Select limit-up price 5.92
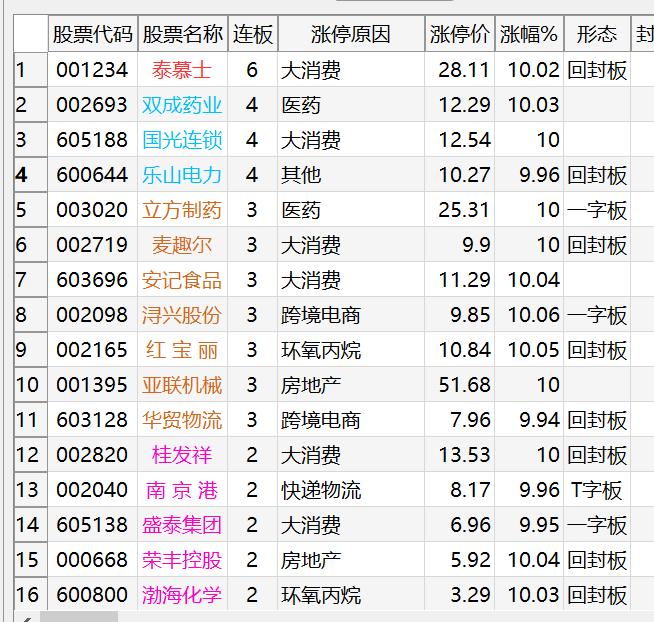The height and width of the screenshot is (622, 654). [470, 560]
